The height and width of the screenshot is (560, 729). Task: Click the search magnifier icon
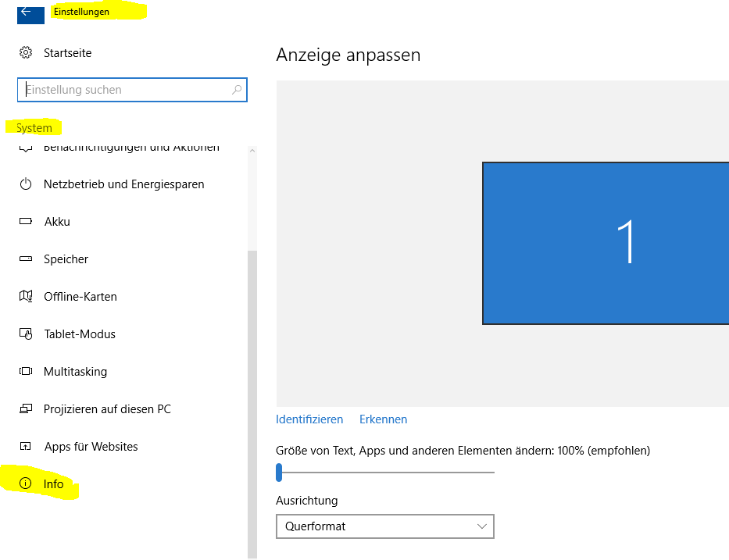[x=237, y=89]
